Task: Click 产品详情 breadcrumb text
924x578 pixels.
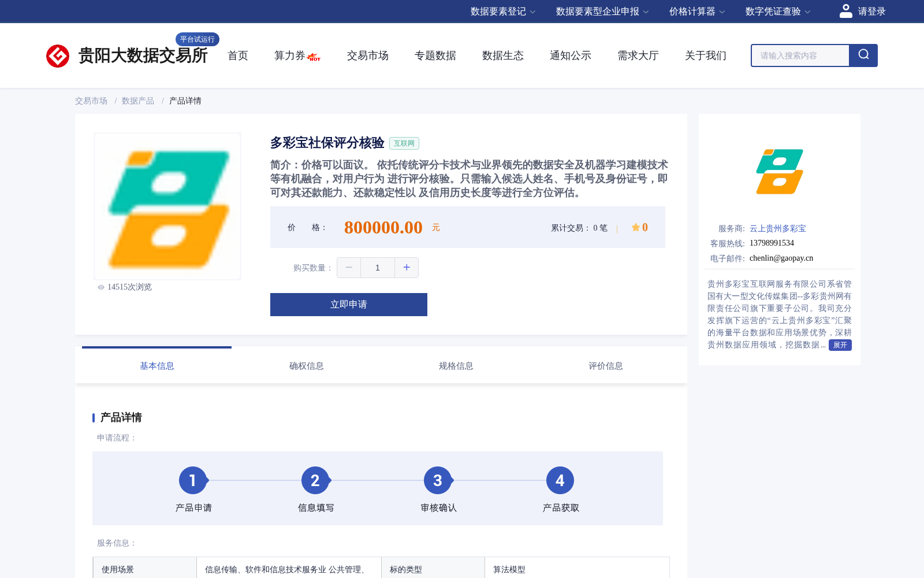Action: pos(185,101)
